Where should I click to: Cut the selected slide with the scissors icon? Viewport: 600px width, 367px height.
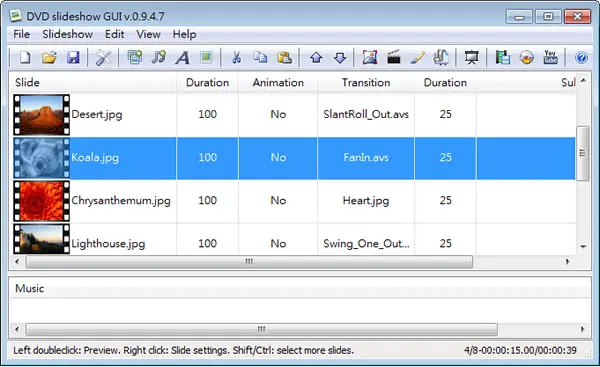coord(236,58)
